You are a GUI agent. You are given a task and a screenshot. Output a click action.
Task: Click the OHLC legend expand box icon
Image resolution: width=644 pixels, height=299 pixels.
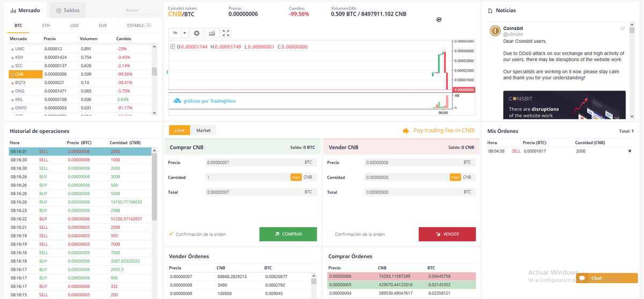(172, 47)
